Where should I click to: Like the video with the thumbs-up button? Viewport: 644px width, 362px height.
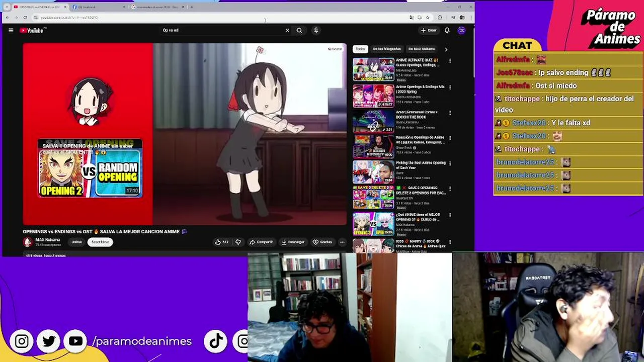[221, 242]
